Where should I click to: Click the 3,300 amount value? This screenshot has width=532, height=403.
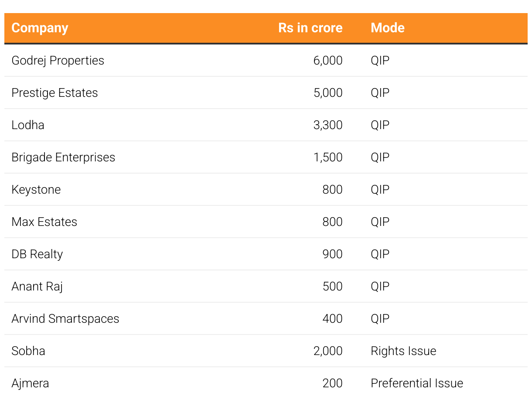[327, 125]
